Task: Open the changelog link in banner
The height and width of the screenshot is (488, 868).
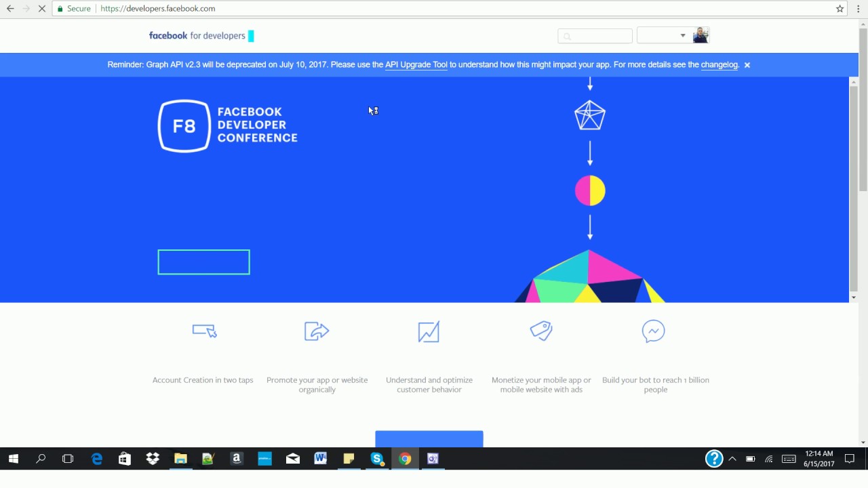Action: click(x=719, y=65)
